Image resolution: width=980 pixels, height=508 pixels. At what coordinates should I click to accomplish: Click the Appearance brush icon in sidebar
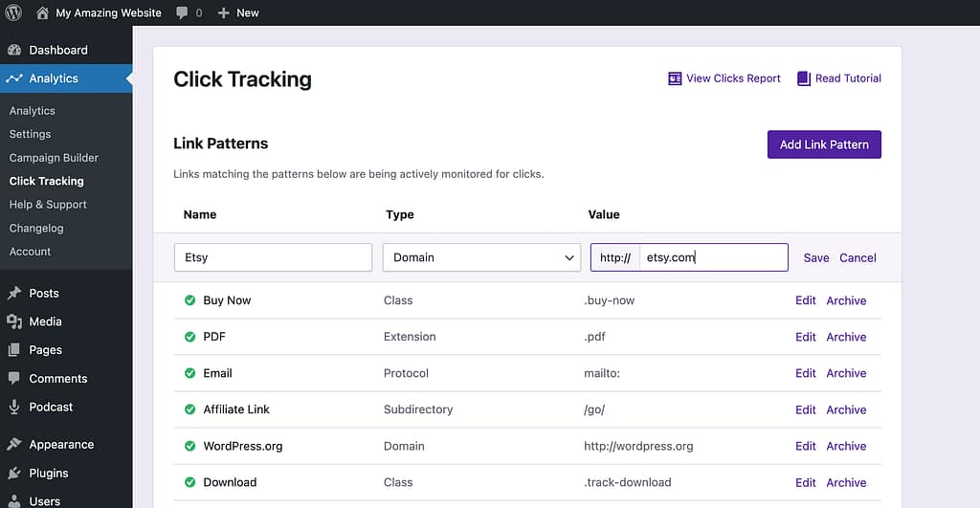pos(14,444)
